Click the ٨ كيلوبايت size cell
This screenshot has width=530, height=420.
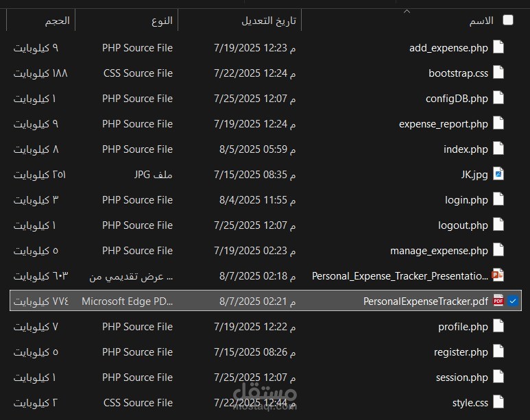tap(36, 149)
